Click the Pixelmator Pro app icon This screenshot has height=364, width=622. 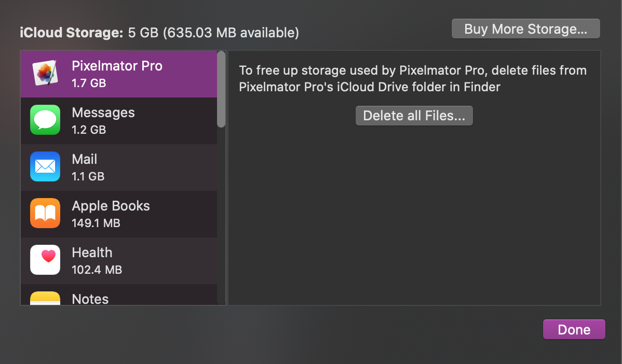click(45, 74)
